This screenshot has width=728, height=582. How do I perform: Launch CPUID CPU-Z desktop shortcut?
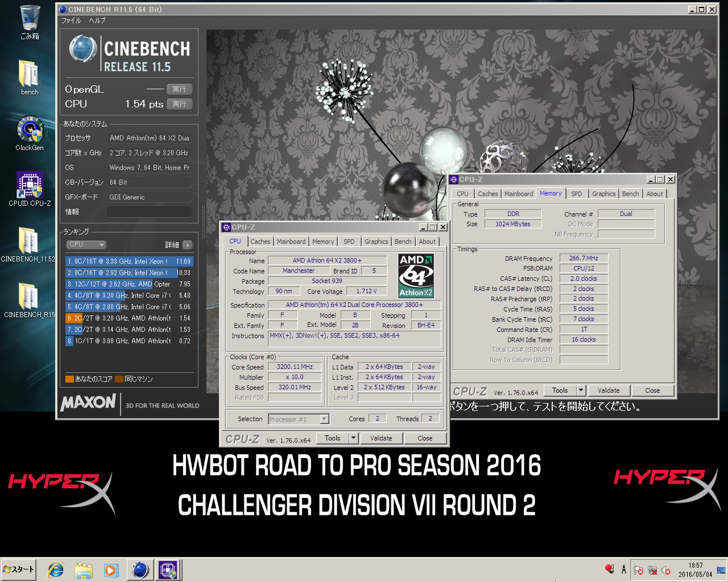click(30, 188)
